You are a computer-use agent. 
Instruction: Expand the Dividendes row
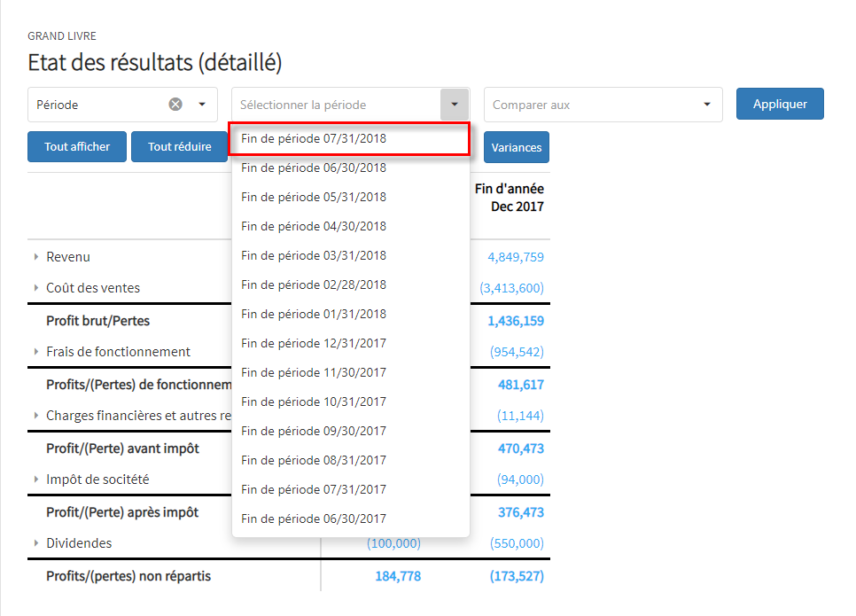click(36, 543)
